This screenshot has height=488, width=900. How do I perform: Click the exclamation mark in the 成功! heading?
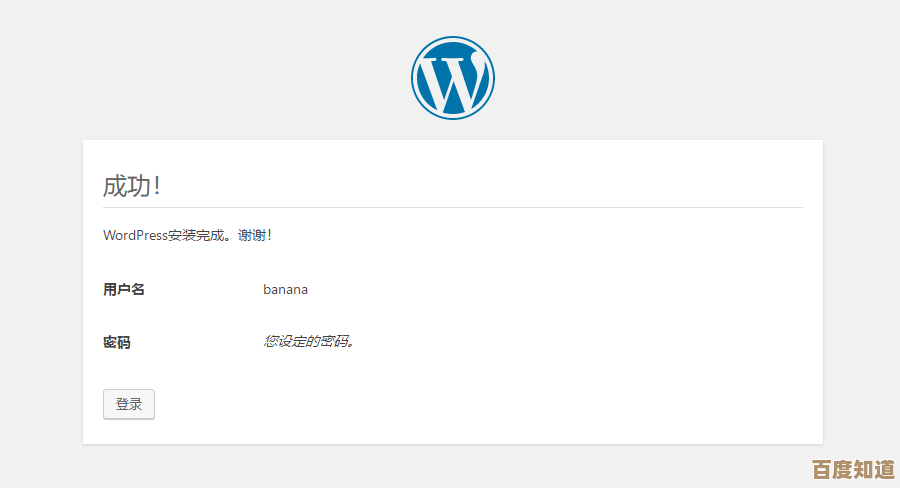(156, 186)
